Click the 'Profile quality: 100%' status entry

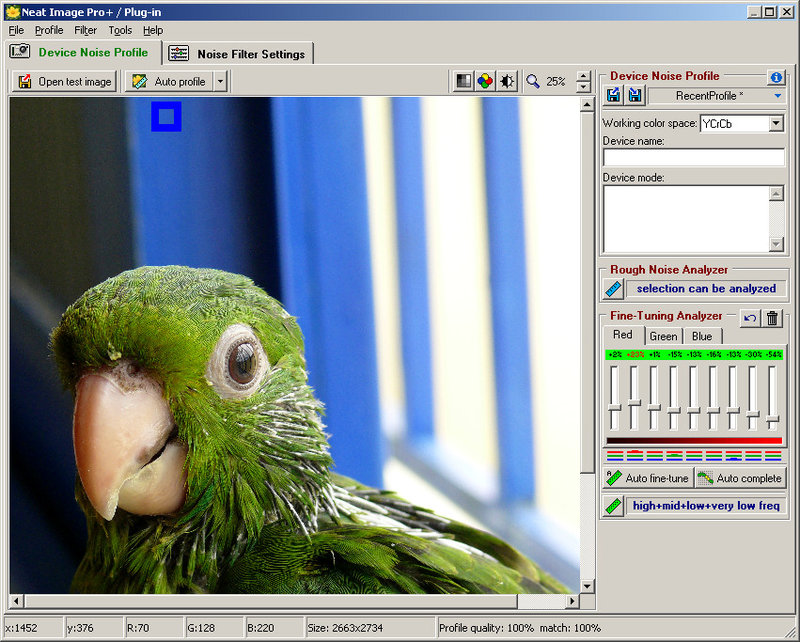coord(486,628)
